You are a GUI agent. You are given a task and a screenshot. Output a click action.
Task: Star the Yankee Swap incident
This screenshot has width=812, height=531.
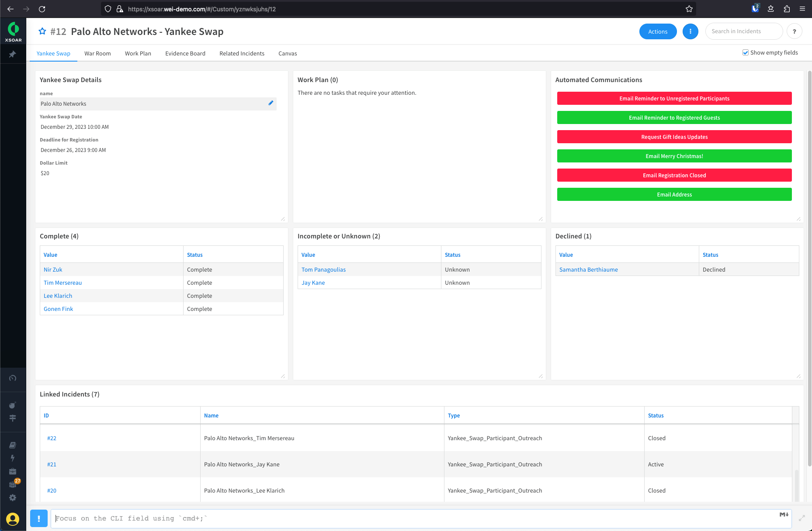click(42, 31)
